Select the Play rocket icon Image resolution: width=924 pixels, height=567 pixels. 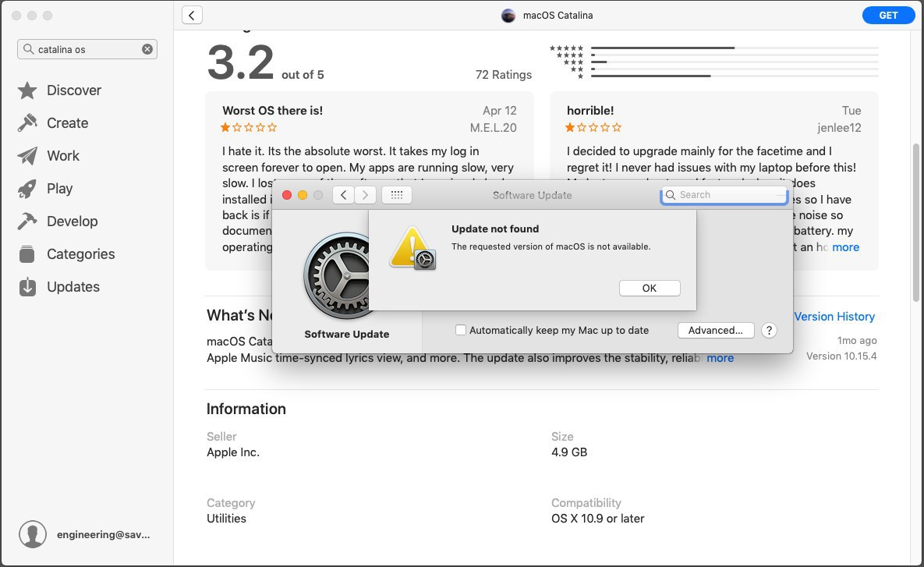(x=27, y=189)
